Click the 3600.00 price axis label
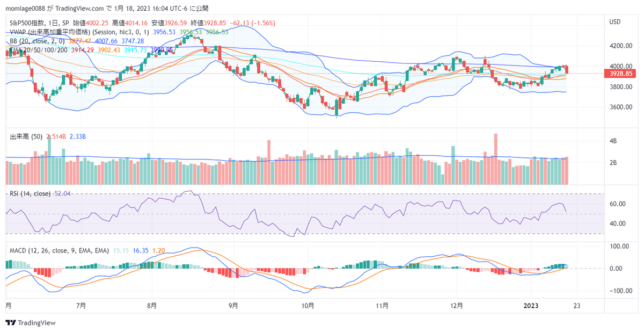Viewport: 644px width, 332px height. coord(620,107)
